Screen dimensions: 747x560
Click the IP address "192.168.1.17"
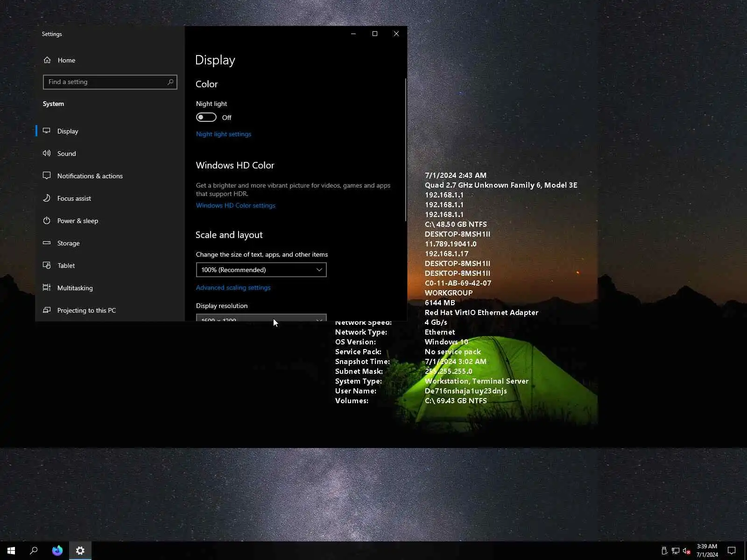pos(447,254)
